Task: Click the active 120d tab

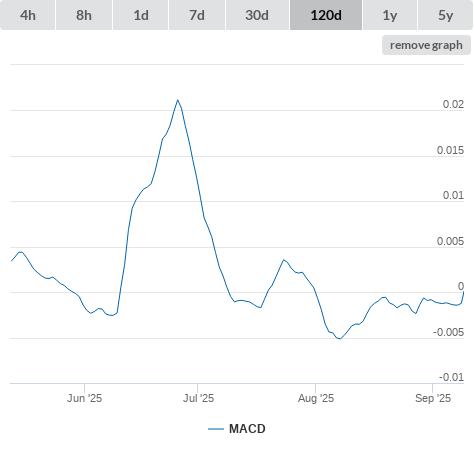Action: (x=326, y=15)
